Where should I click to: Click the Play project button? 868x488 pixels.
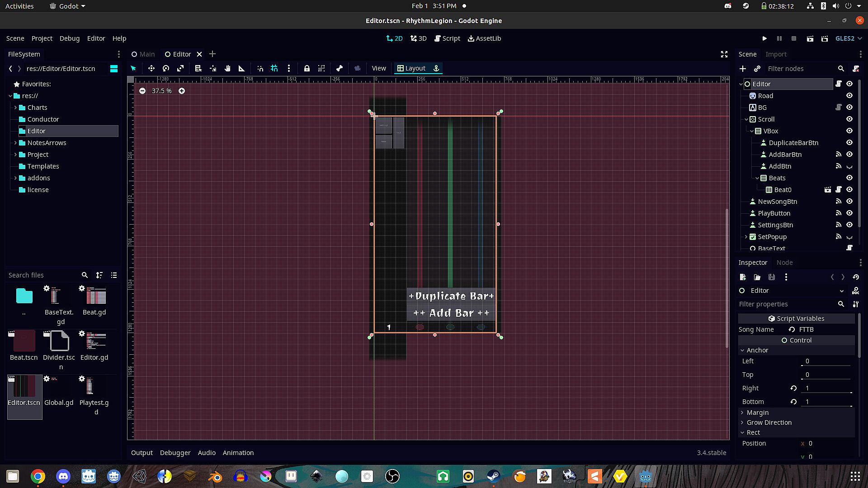(764, 38)
